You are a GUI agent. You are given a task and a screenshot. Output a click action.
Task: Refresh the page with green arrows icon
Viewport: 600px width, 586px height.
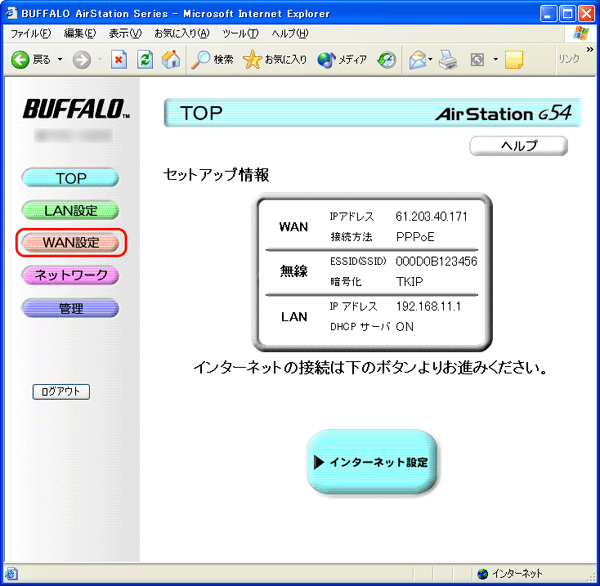pyautogui.click(x=145, y=60)
